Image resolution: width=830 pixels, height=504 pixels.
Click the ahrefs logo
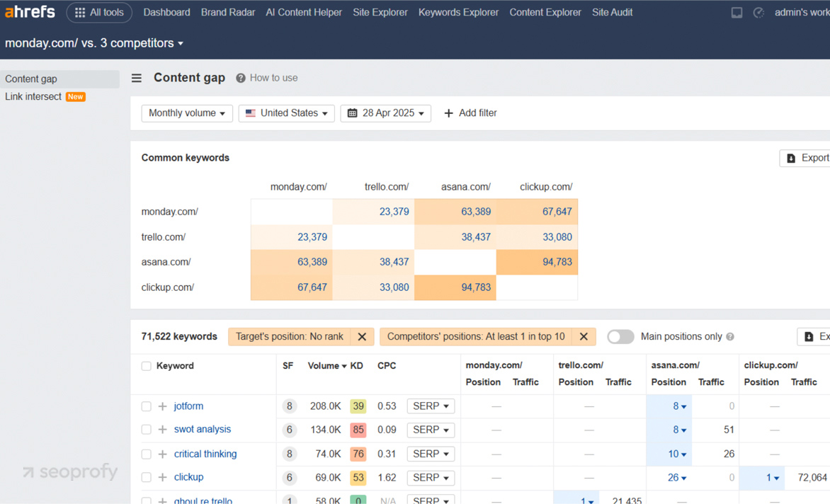point(30,11)
